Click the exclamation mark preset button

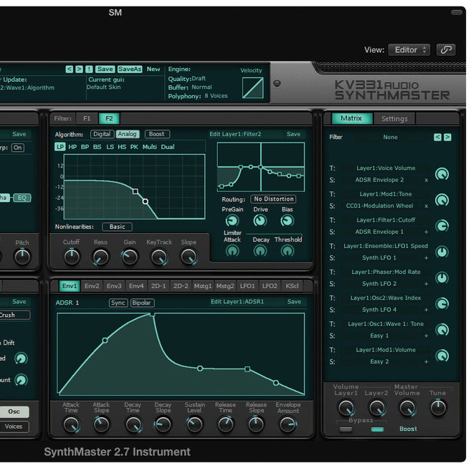coord(89,69)
